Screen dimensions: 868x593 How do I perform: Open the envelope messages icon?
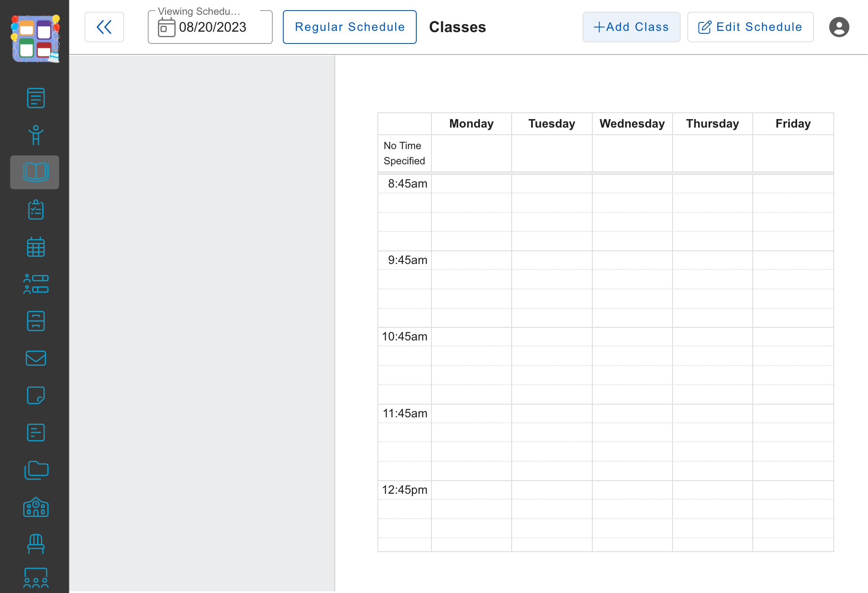[35, 358]
